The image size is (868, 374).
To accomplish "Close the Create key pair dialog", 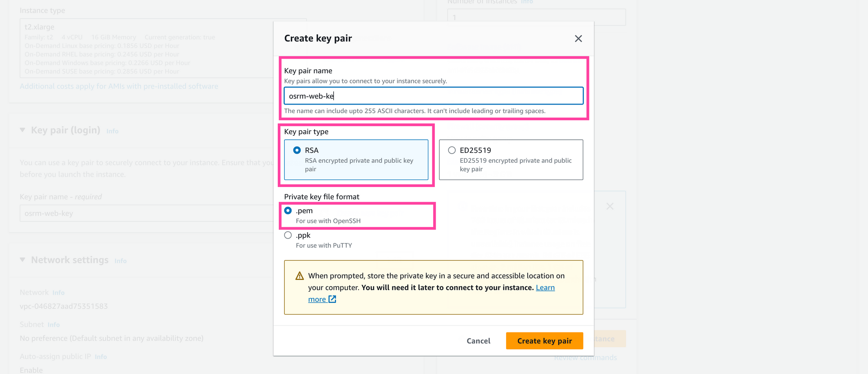I will 578,39.
